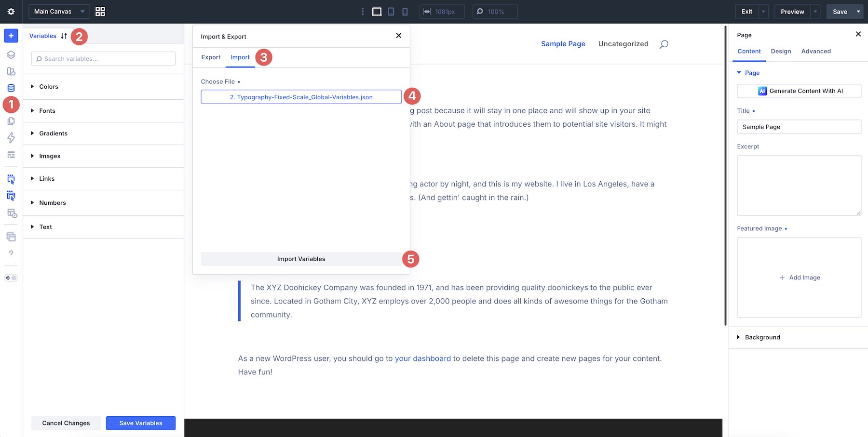
Task: Click the chosen Typography JSON file field
Action: point(301,97)
